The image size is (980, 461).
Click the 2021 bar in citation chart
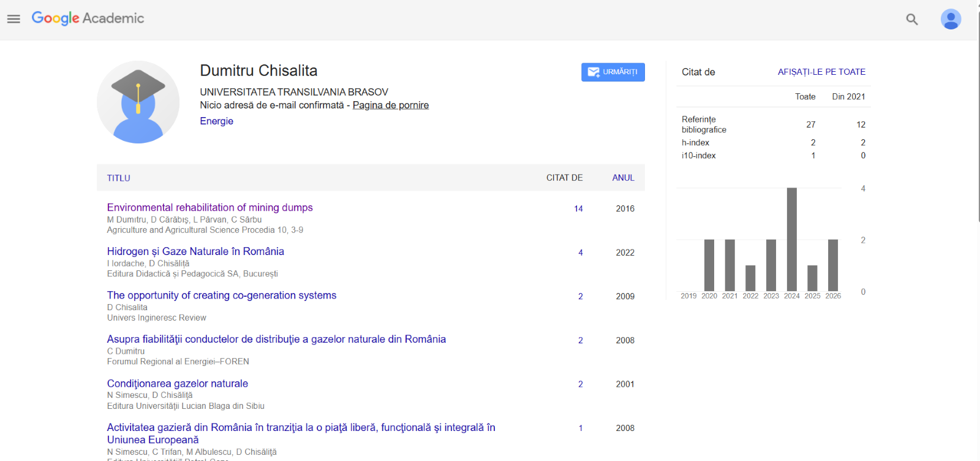[729, 265]
